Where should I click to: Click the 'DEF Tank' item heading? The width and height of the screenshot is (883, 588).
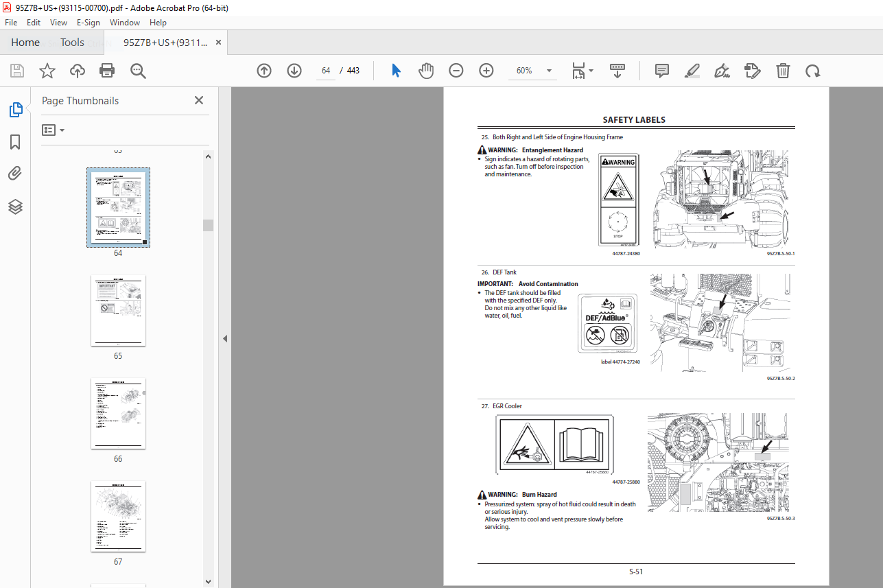pos(504,272)
